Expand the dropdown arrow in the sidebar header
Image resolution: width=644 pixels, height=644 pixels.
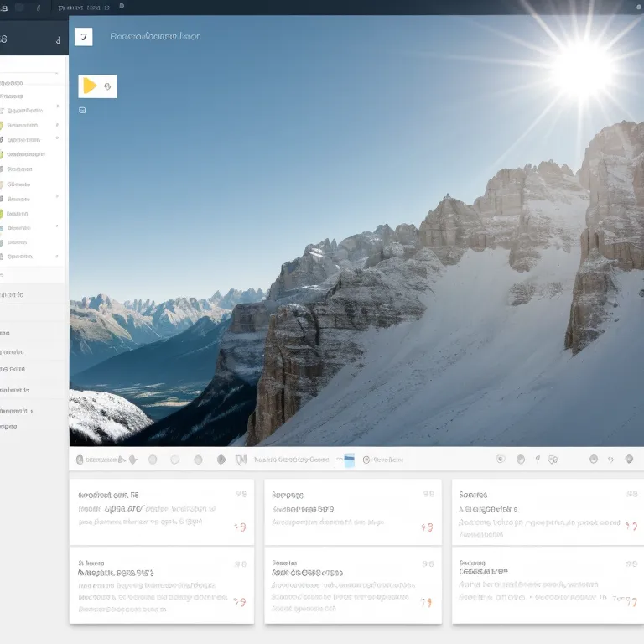point(57,39)
